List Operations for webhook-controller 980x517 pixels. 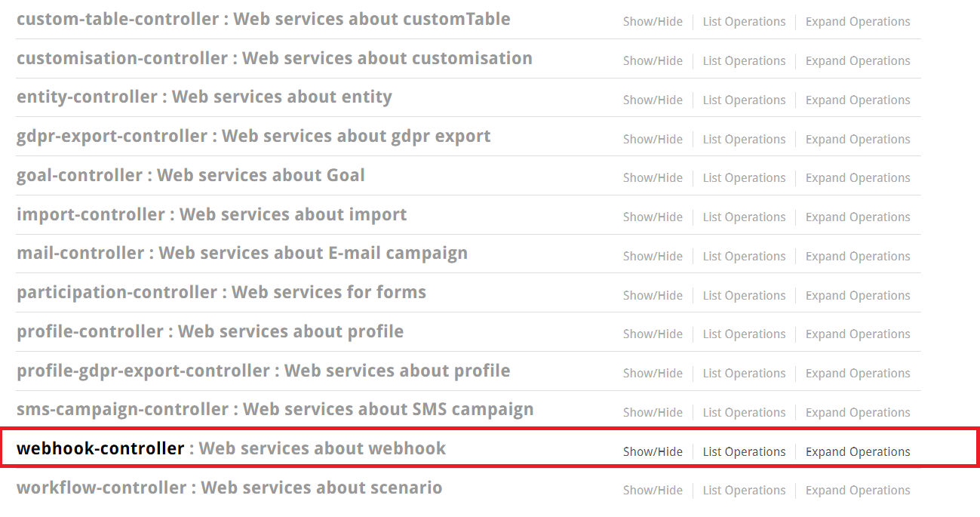744,452
